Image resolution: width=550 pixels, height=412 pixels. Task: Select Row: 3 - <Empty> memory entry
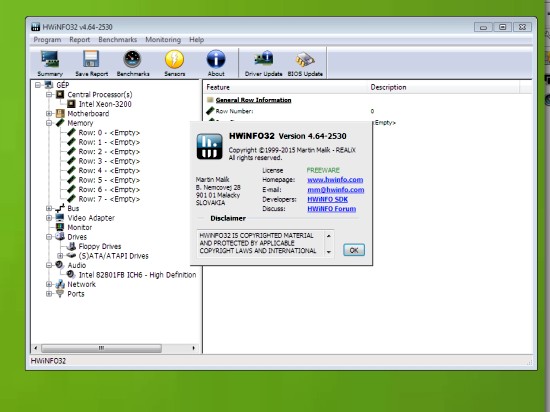point(109,161)
